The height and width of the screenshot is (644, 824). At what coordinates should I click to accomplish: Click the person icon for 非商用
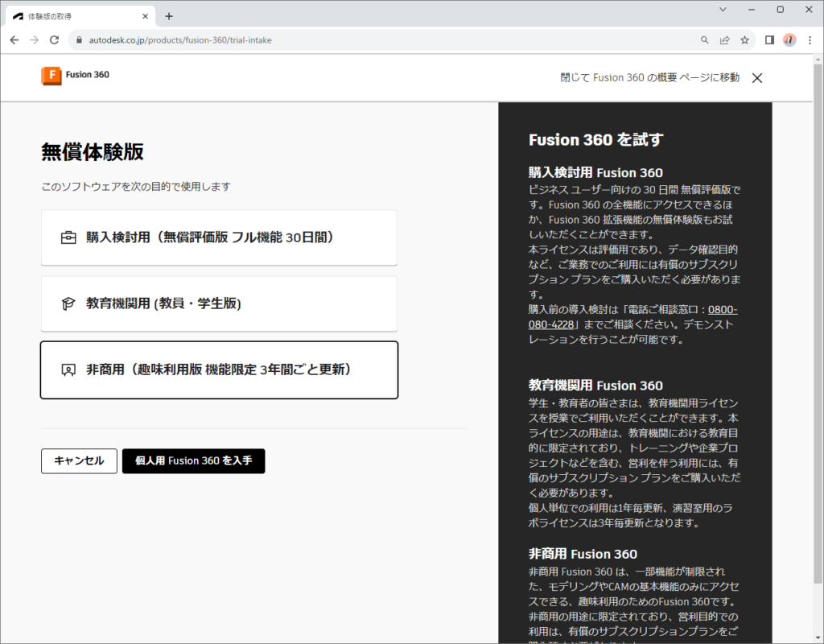(x=68, y=370)
